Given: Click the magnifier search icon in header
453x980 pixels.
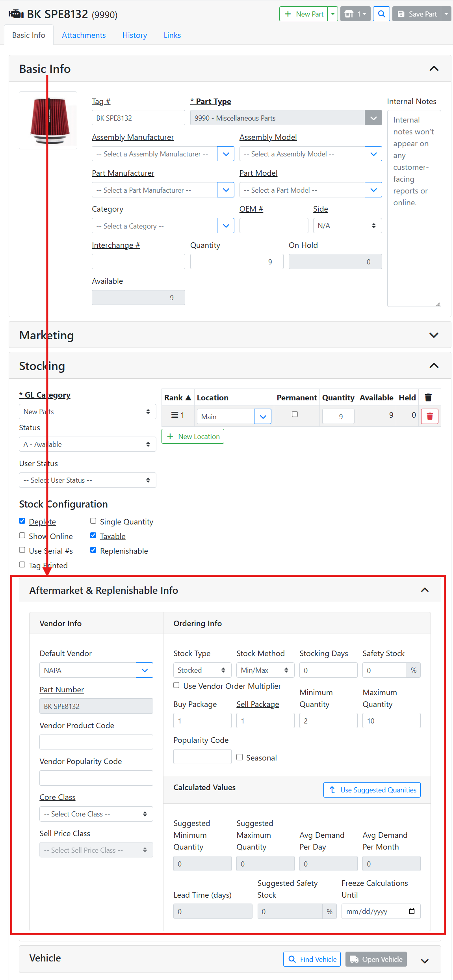Looking at the screenshot, I should [x=381, y=14].
